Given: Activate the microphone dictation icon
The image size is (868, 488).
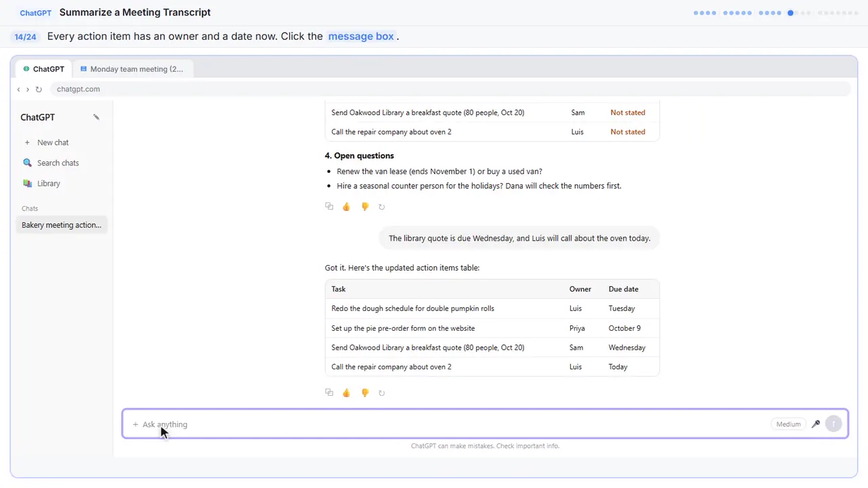Looking at the screenshot, I should (x=816, y=424).
